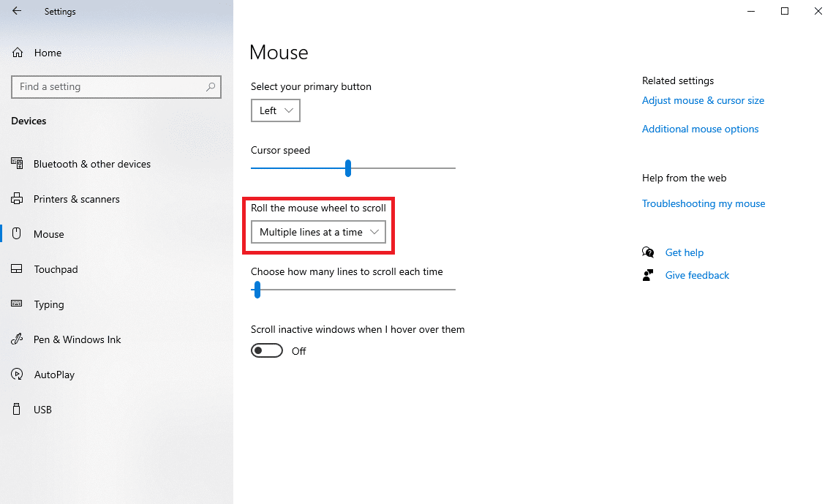Select Mouse in the sidebar

(x=49, y=234)
